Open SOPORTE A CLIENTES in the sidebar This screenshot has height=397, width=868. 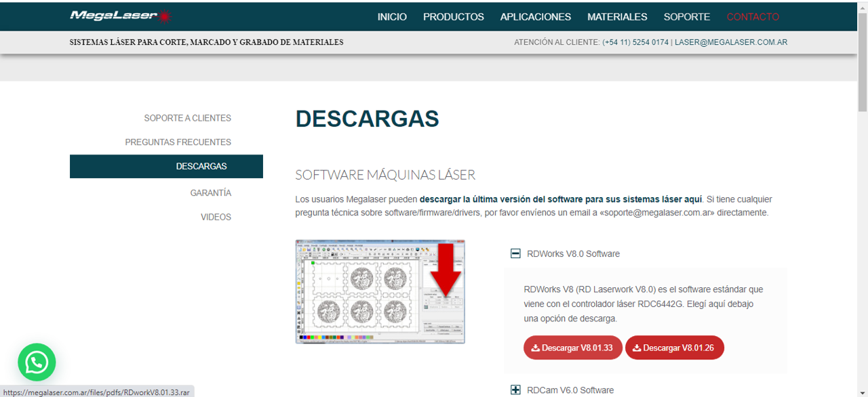[188, 118]
